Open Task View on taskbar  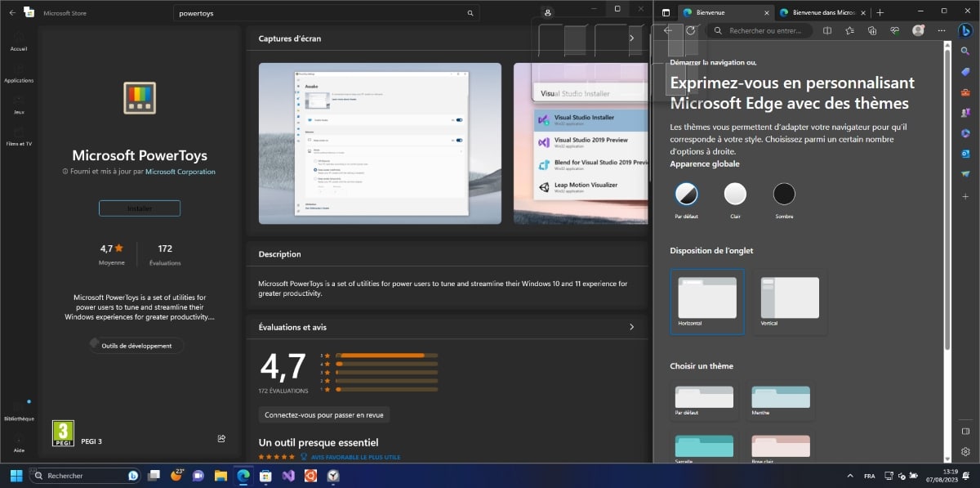(x=153, y=475)
